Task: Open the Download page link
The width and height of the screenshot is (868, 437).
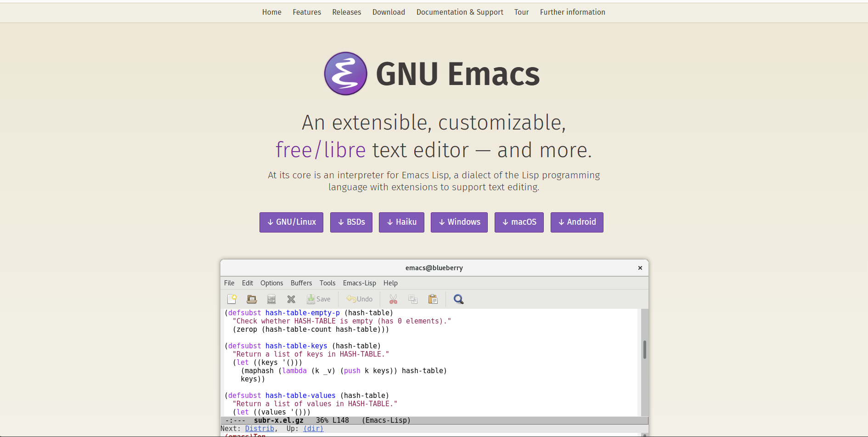Action: tap(389, 12)
